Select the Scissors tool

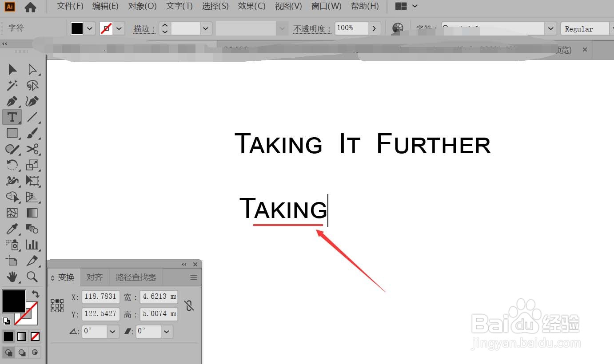pos(32,149)
